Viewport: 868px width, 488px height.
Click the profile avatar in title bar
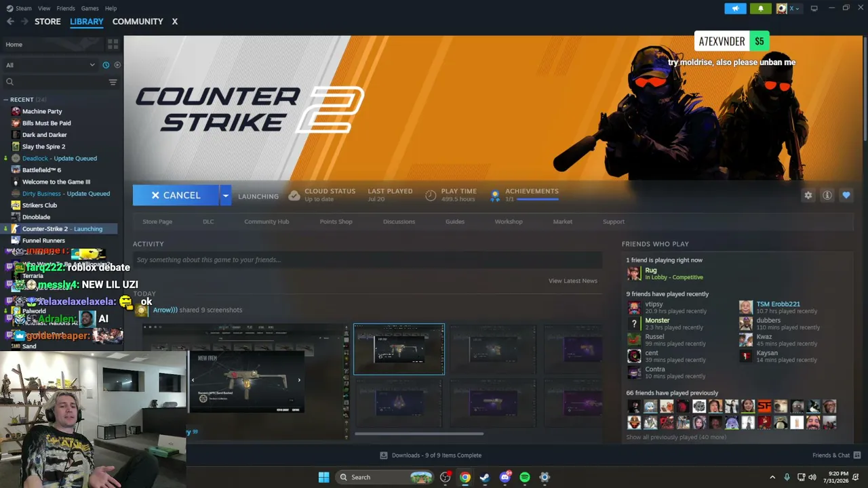782,8
